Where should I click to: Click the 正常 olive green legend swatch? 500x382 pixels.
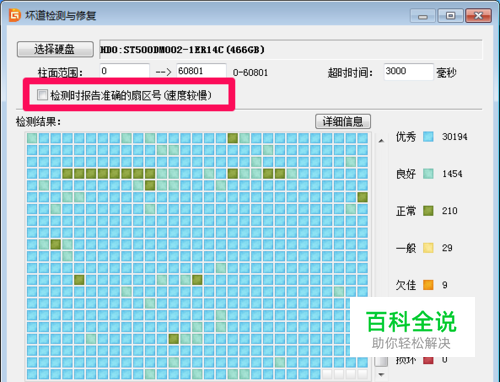[428, 211]
